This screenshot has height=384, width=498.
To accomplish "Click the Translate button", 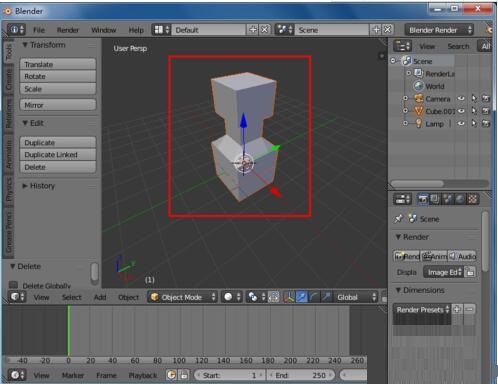I will point(58,64).
